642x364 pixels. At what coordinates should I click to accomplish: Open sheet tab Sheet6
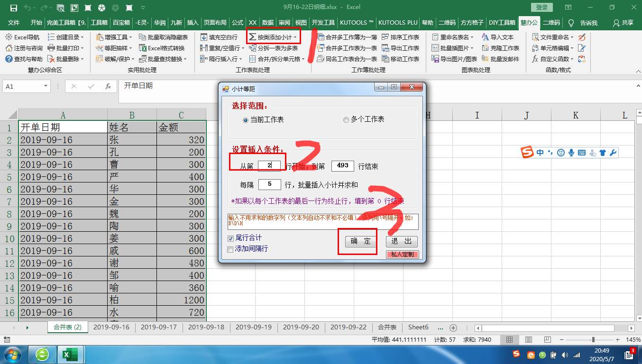(x=418, y=328)
